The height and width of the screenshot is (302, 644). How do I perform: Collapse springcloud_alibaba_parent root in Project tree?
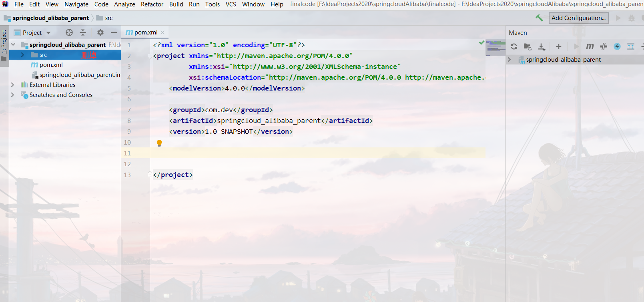[x=13, y=44]
